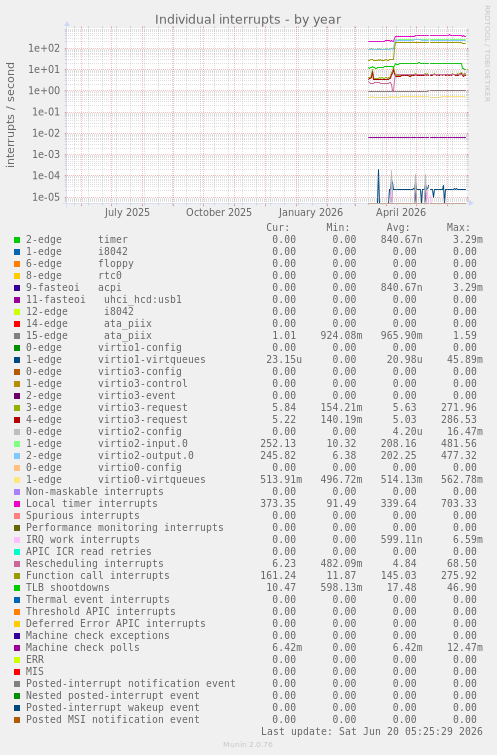Click the olive Function call interrupts swatch
497x755 pixels.
click(17, 576)
